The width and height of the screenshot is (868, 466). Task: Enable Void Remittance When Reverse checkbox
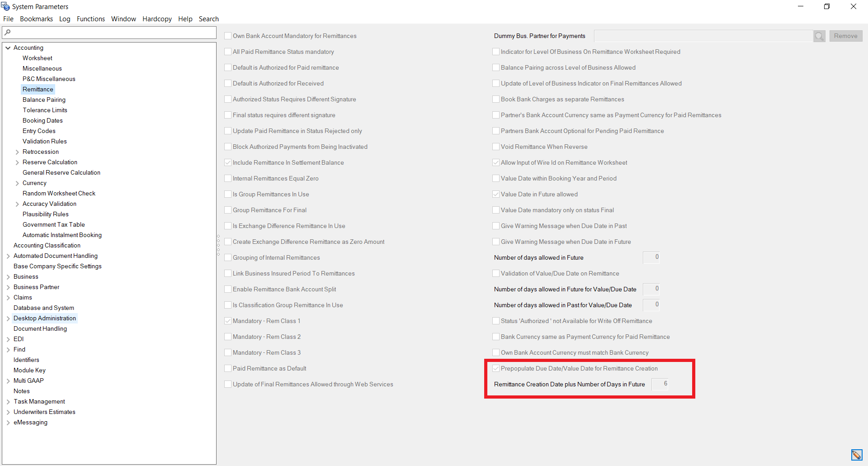click(x=496, y=147)
